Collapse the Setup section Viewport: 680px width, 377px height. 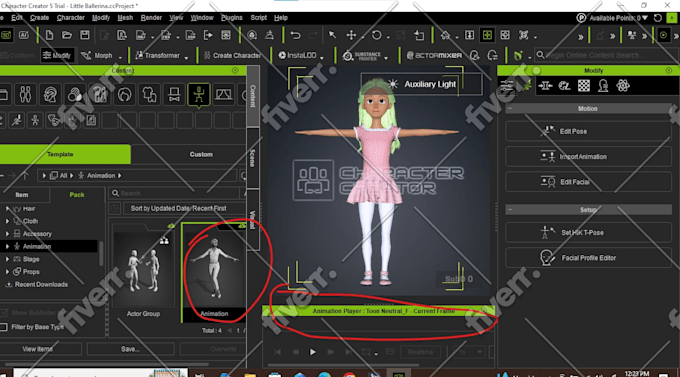point(510,210)
